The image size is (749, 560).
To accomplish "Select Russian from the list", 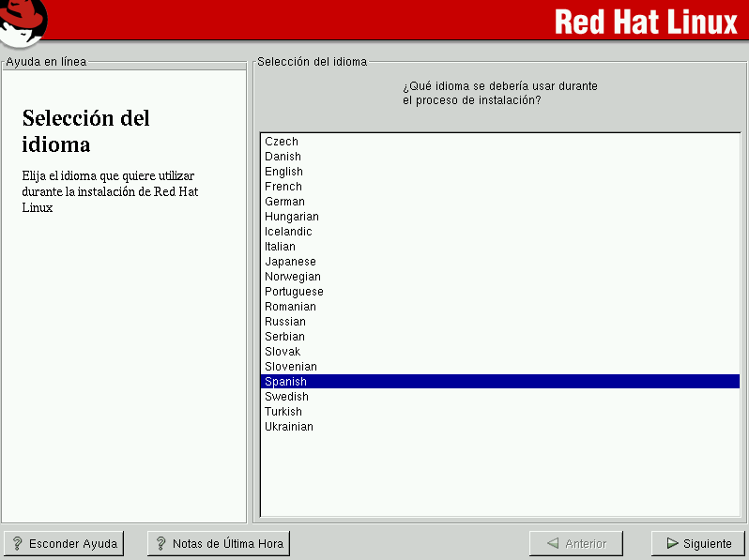I will point(285,322).
